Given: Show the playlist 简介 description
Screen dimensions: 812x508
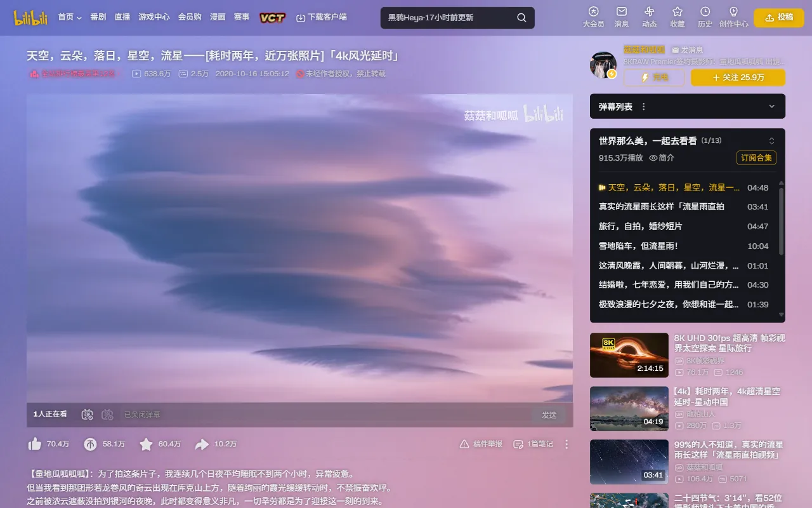Looking at the screenshot, I should 662,158.
